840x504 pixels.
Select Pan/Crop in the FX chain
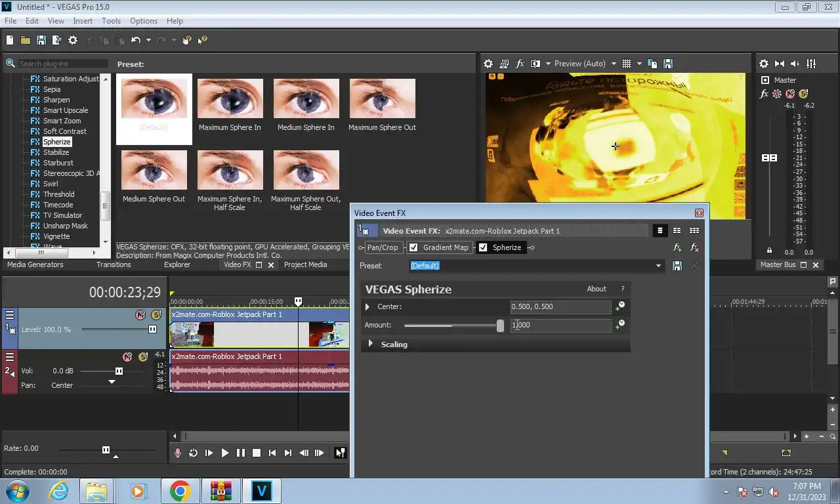pyautogui.click(x=382, y=247)
